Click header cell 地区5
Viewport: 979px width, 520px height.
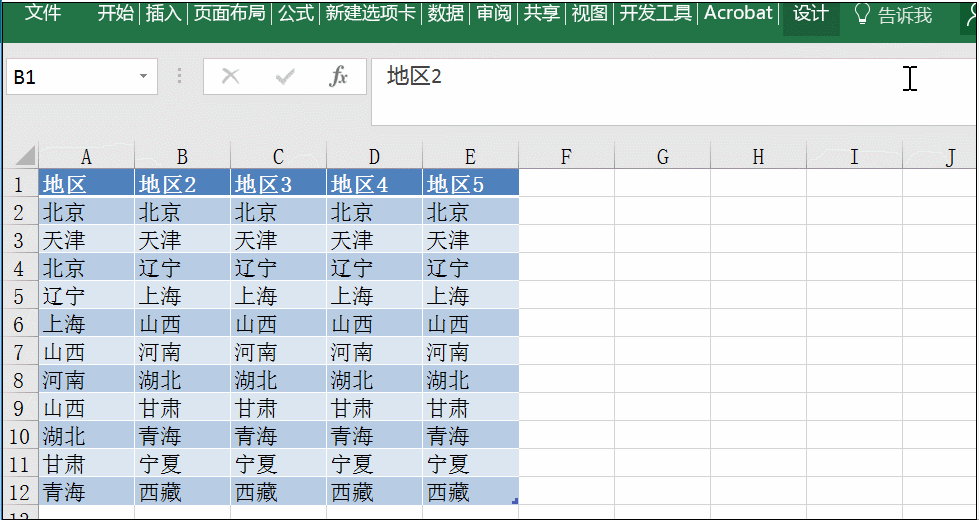470,184
